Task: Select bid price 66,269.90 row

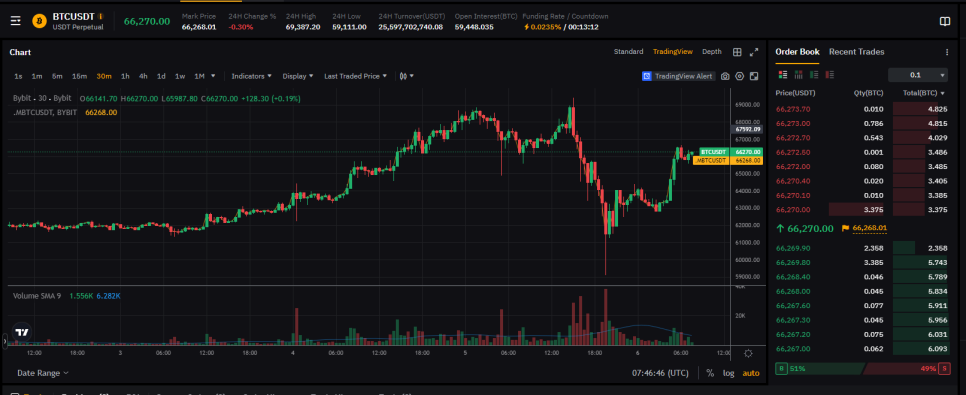Action: click(x=861, y=248)
